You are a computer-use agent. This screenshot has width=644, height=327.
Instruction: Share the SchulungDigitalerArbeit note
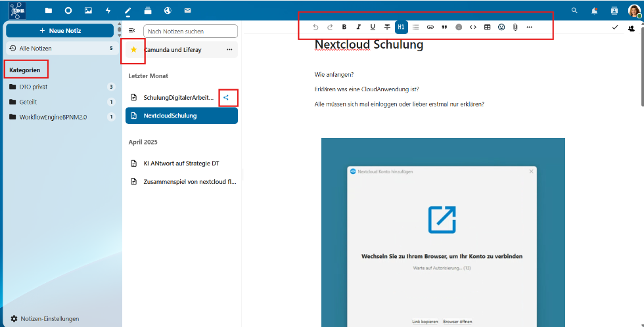tap(227, 97)
